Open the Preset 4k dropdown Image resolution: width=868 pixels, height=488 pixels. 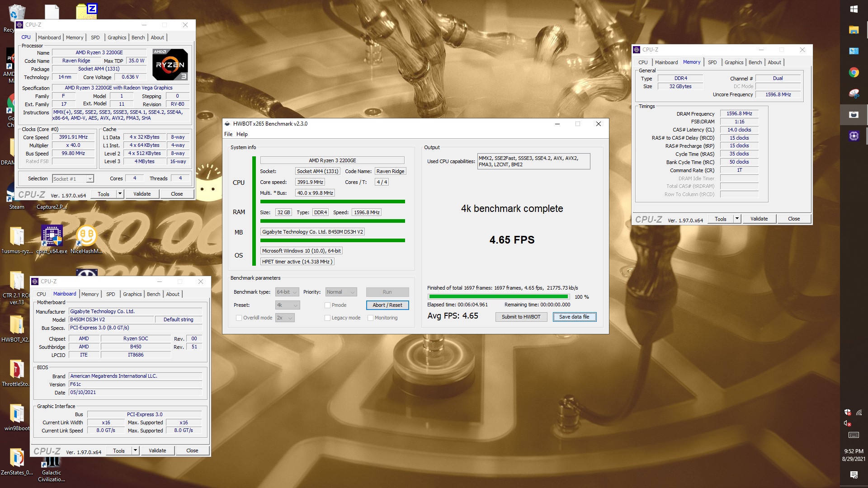[x=287, y=305]
